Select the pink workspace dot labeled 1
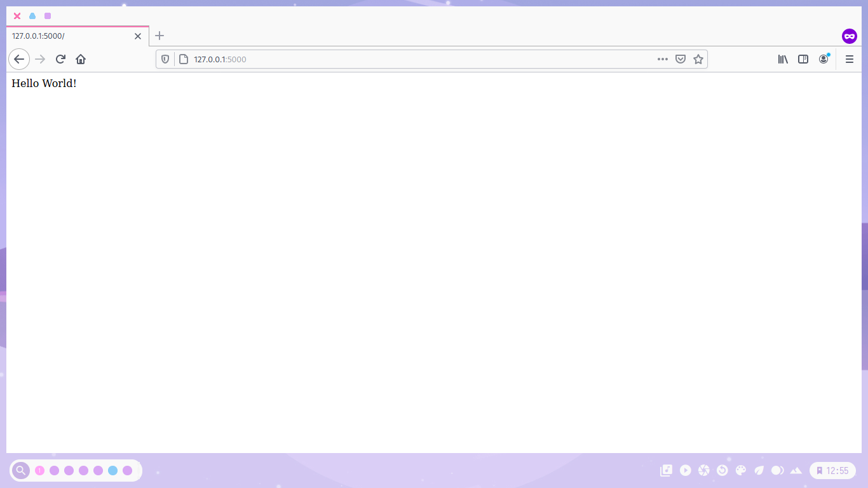 pos(39,470)
